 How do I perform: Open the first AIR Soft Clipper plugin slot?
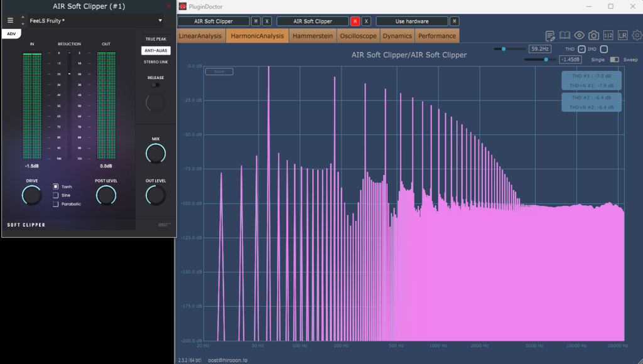tap(213, 21)
